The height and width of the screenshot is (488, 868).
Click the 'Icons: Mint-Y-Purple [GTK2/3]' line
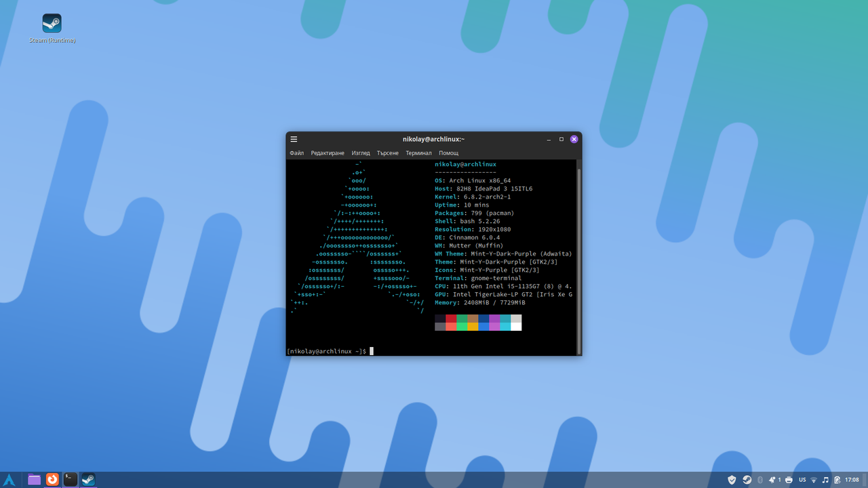(487, 270)
